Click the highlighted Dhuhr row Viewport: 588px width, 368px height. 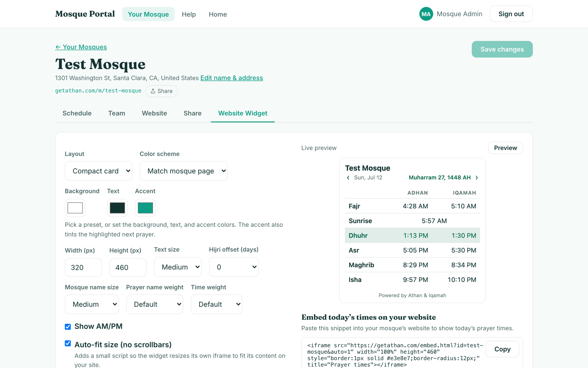coord(412,236)
